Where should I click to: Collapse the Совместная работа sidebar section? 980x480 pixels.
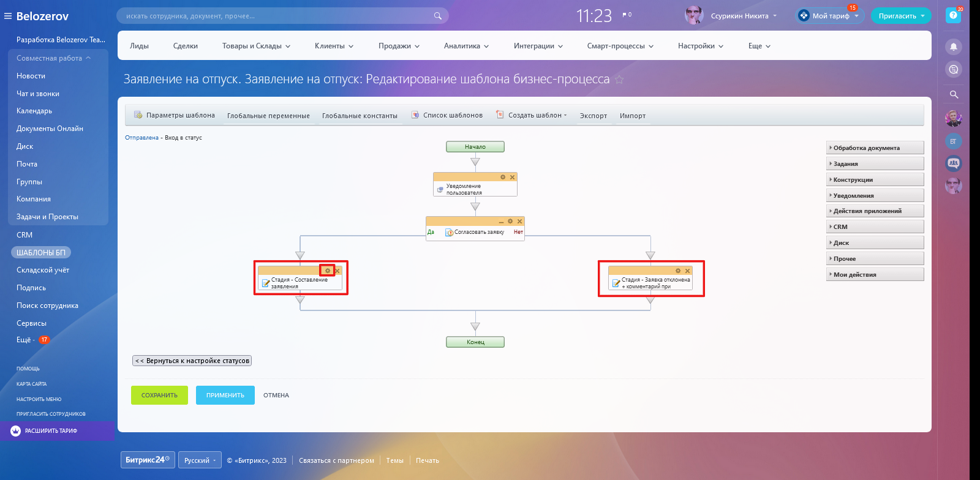pyautogui.click(x=54, y=58)
